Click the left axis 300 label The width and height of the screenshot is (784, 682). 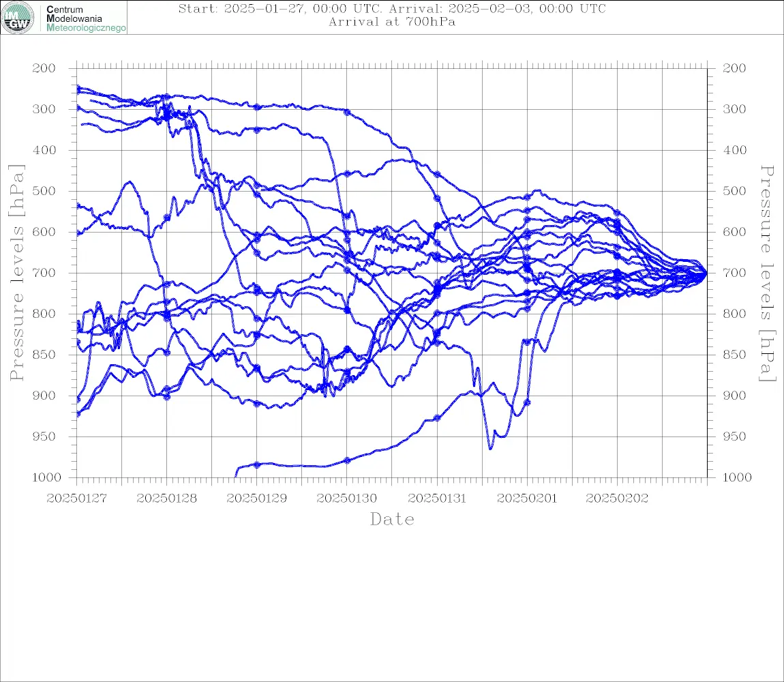pyautogui.click(x=44, y=109)
